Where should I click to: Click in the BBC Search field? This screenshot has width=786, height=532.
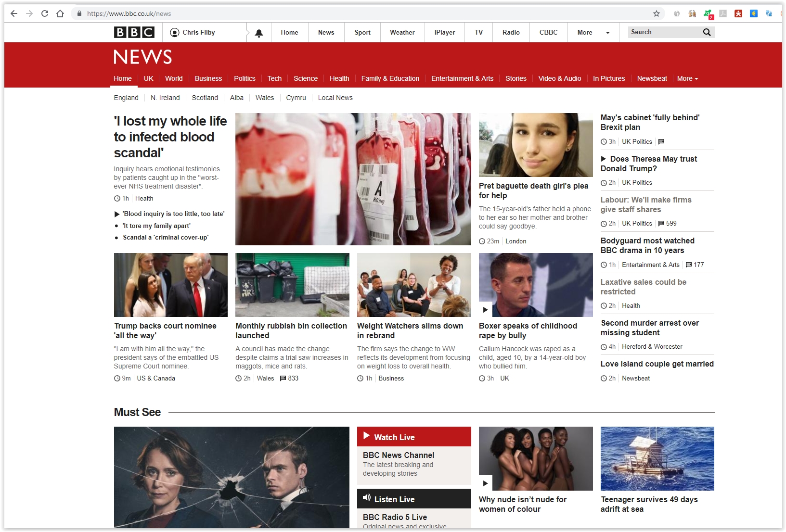(x=664, y=32)
